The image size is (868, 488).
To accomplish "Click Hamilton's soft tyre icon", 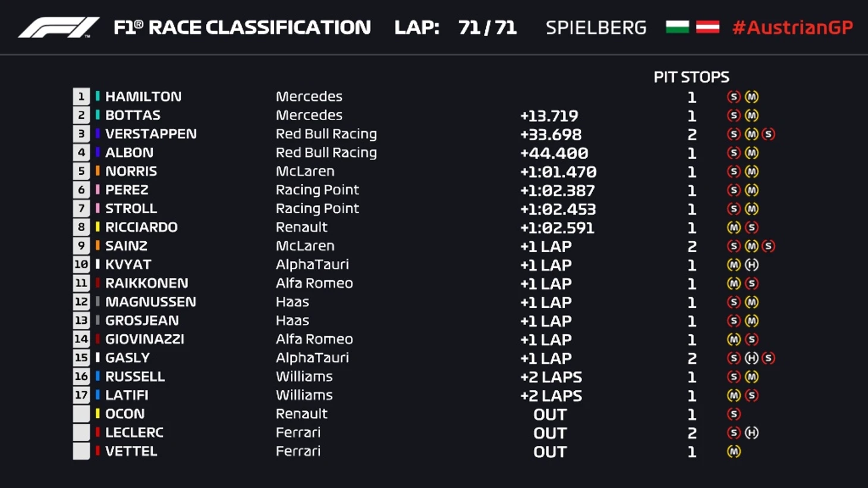I will point(734,97).
